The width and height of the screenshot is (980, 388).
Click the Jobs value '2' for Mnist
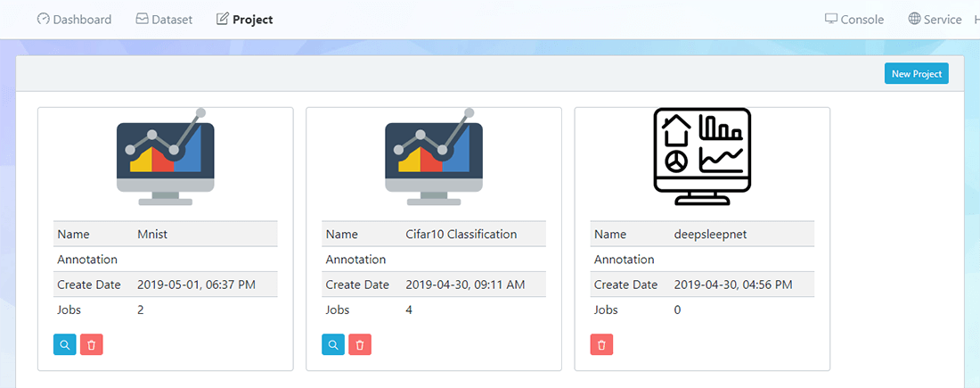(141, 310)
